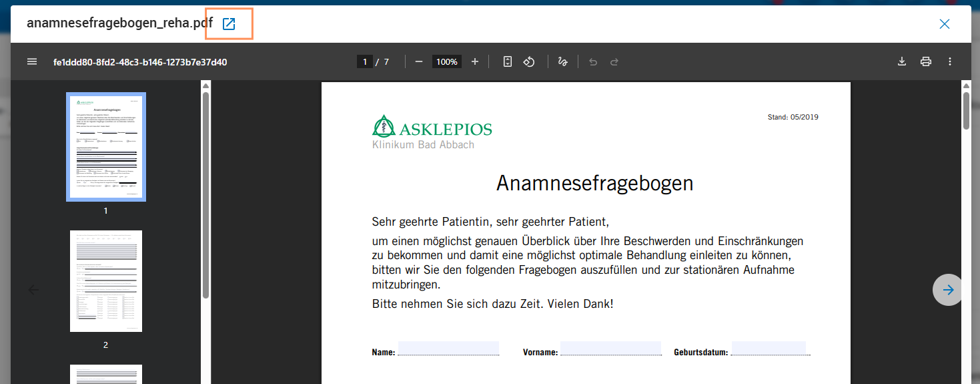Click the Geburtsdatum form field
The image size is (980, 384).
pos(769,348)
